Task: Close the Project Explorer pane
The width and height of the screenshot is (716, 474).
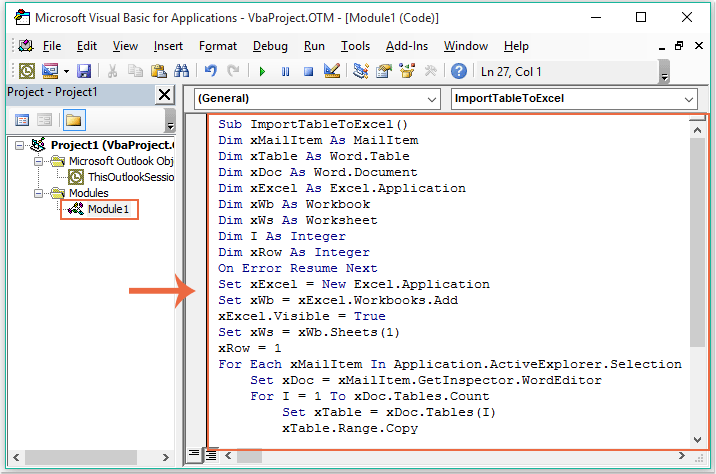Action: (164, 95)
